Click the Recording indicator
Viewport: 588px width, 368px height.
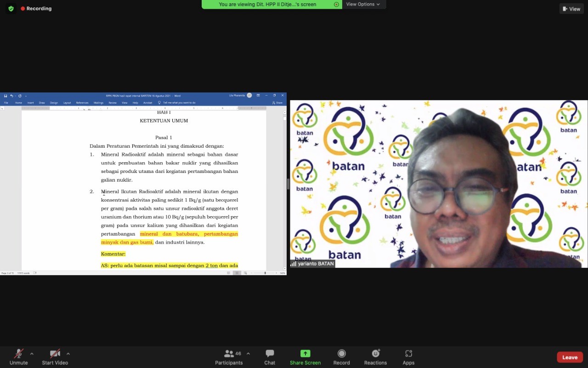pyautogui.click(x=36, y=9)
